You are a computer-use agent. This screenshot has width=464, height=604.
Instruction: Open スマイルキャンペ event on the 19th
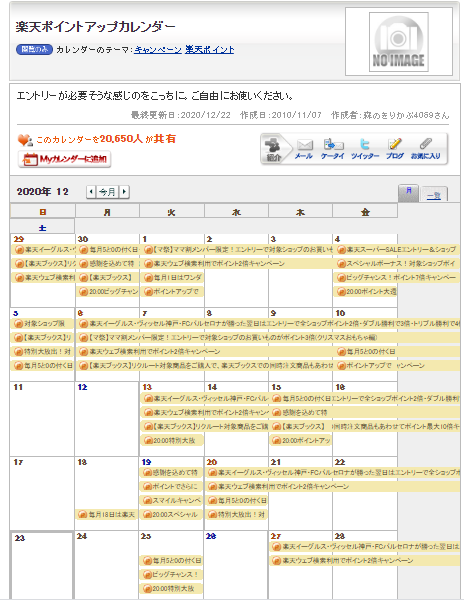tap(172, 500)
